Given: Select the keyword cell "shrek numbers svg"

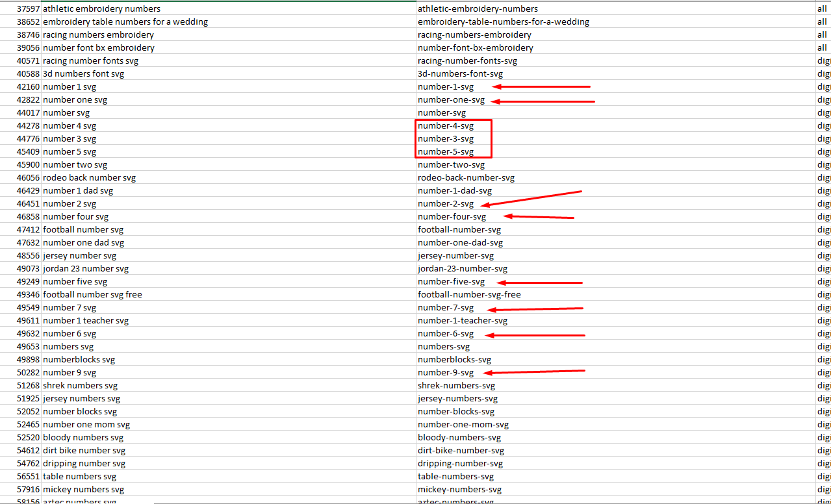Looking at the screenshot, I should point(80,386).
